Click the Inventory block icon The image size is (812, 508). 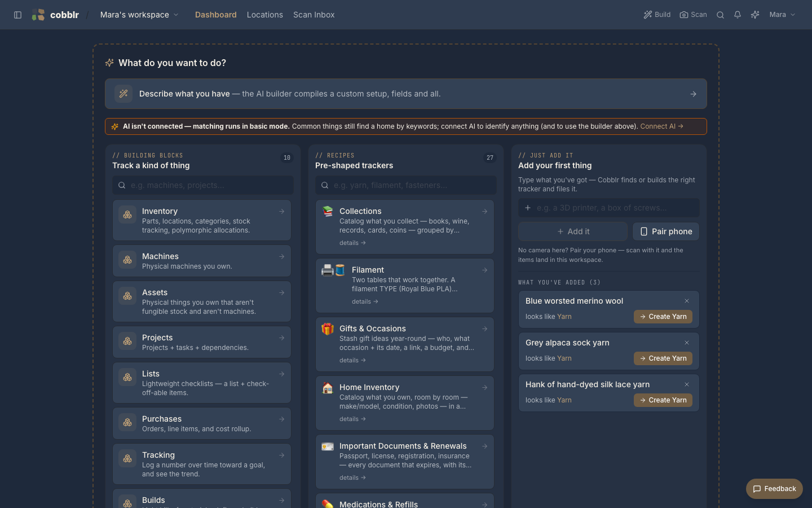pos(127,214)
